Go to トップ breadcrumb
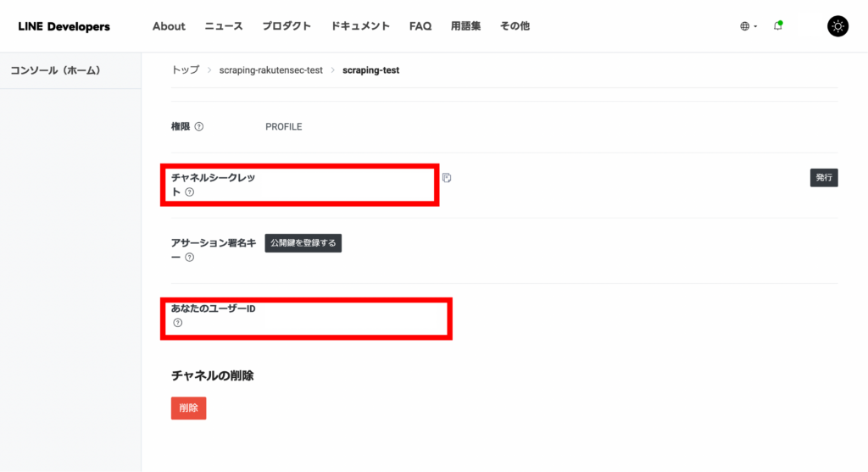868x472 pixels. 185,69
